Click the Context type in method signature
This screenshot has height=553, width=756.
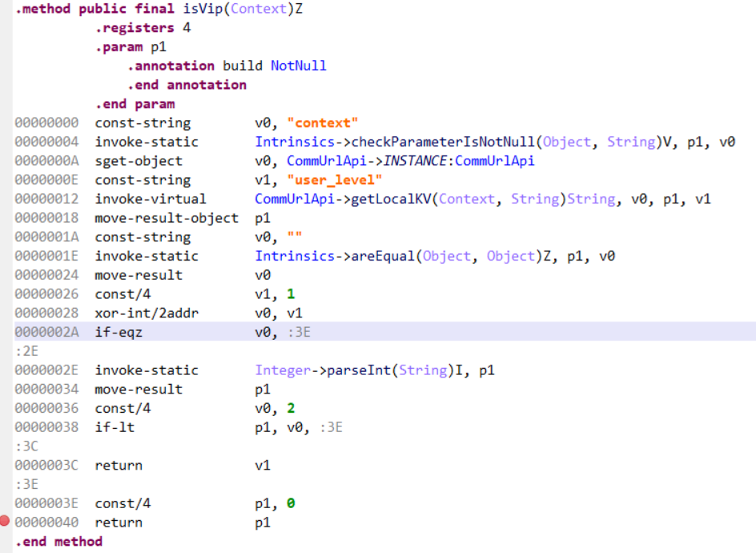259,9
